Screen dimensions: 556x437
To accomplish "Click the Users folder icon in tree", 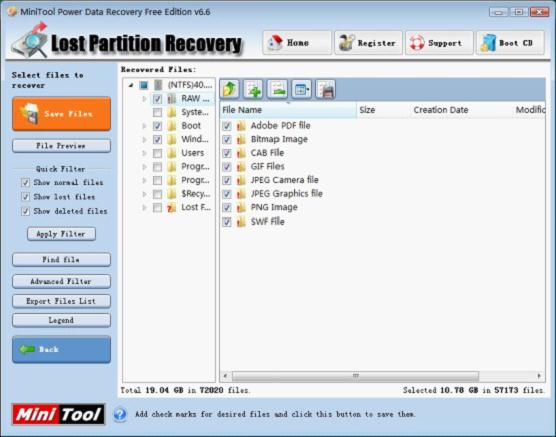I will (x=172, y=153).
